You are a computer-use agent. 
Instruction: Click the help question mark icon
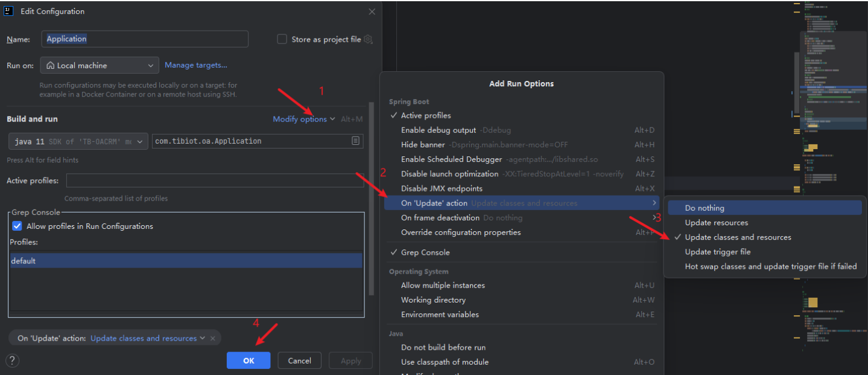(12, 361)
